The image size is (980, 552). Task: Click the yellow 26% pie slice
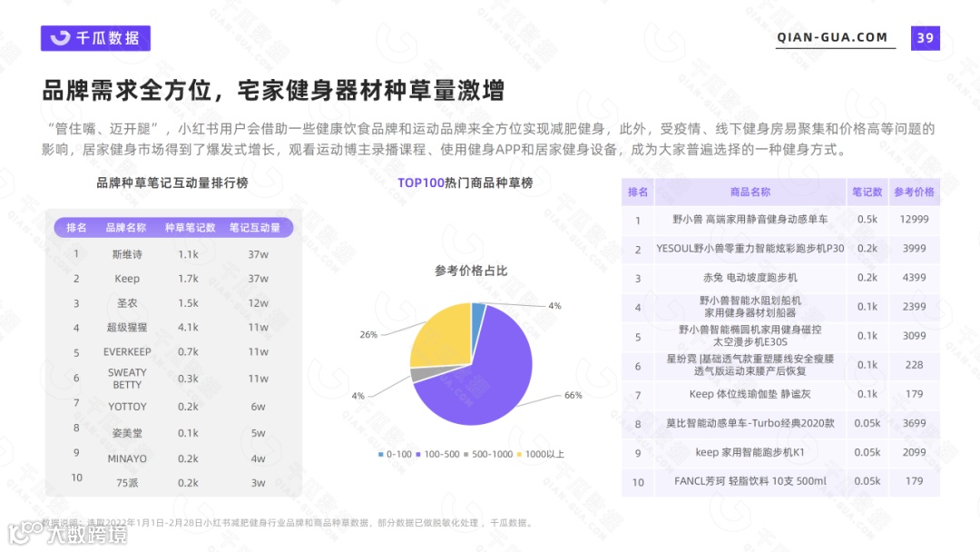[x=444, y=338]
